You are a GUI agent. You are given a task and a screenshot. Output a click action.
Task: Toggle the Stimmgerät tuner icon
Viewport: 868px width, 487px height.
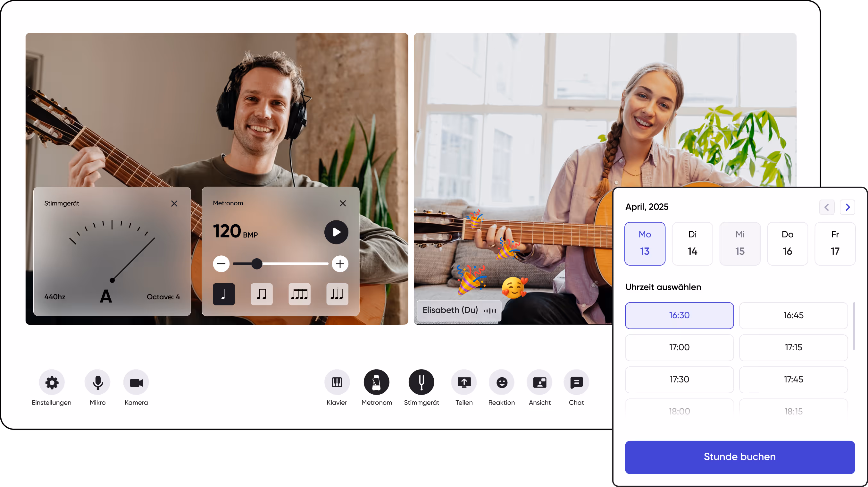coord(421,382)
